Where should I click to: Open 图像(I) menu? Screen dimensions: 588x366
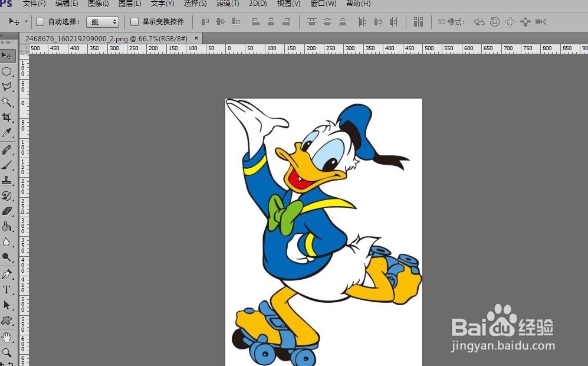[98, 4]
